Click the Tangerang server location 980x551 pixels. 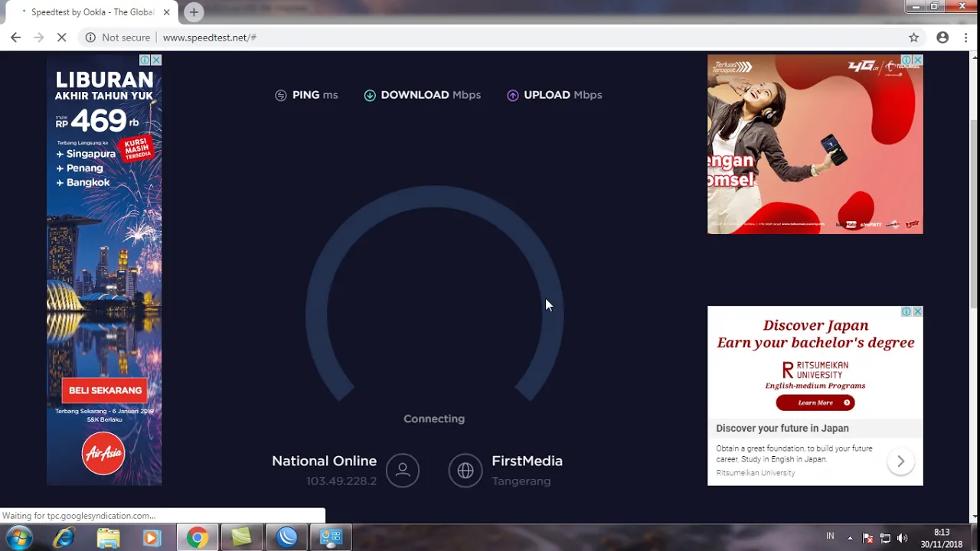521,481
